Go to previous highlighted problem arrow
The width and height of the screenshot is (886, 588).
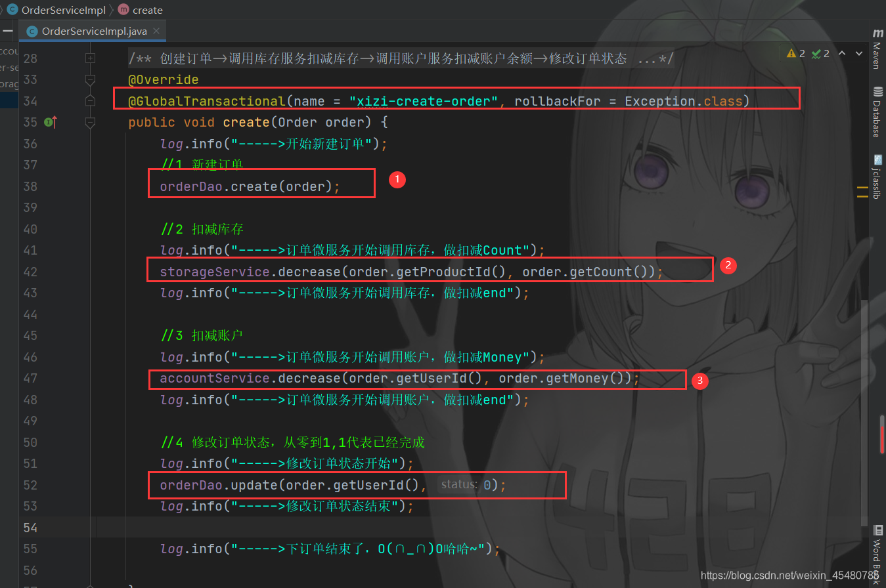point(842,54)
